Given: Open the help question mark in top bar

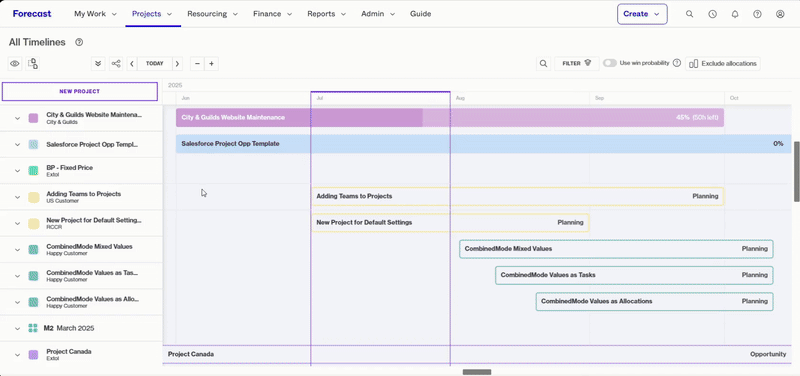Looking at the screenshot, I should point(757,14).
